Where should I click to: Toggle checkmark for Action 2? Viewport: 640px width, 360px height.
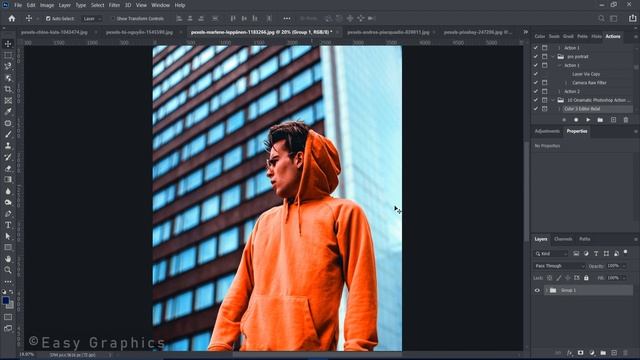pos(536,91)
